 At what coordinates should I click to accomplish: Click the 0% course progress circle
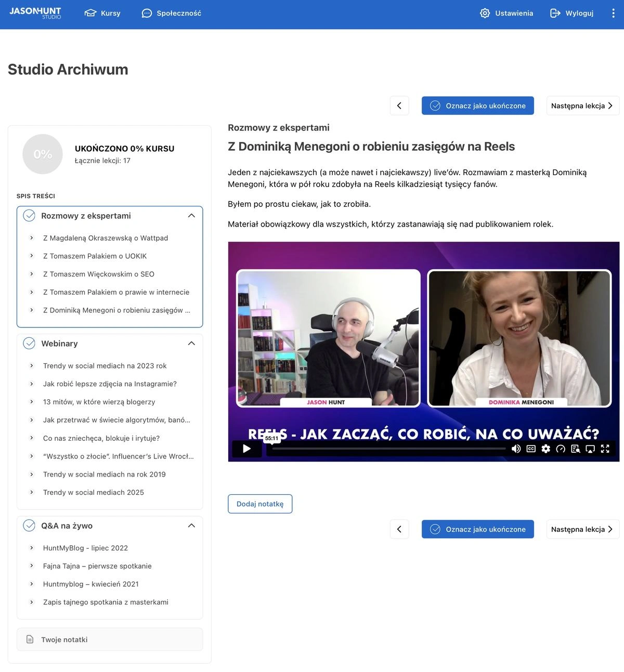[x=43, y=154]
